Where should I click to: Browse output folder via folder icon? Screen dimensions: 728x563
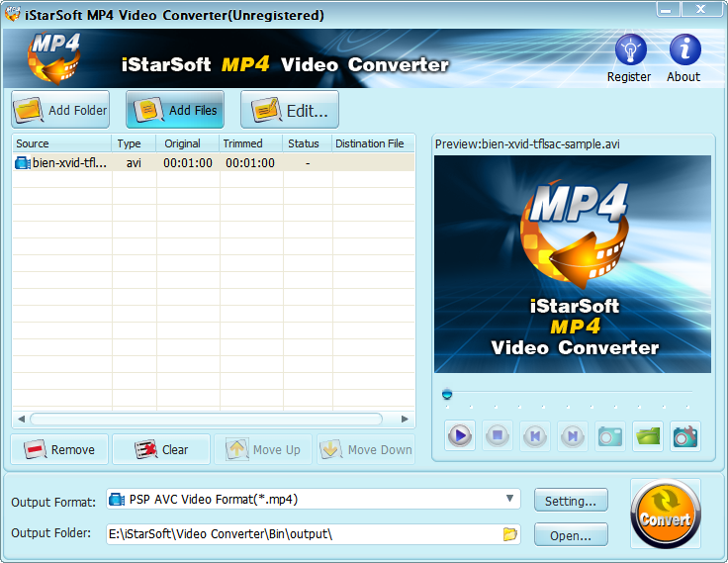pyautogui.click(x=509, y=533)
